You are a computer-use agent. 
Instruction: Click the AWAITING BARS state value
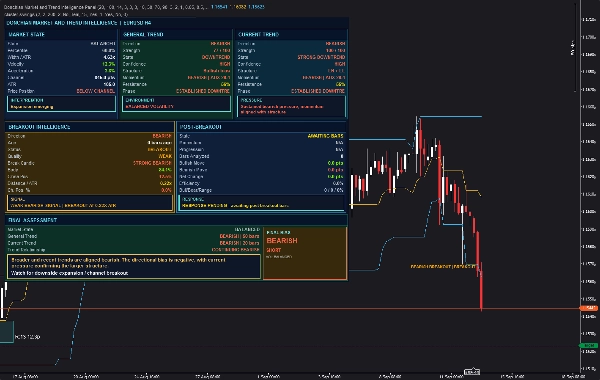325,136
